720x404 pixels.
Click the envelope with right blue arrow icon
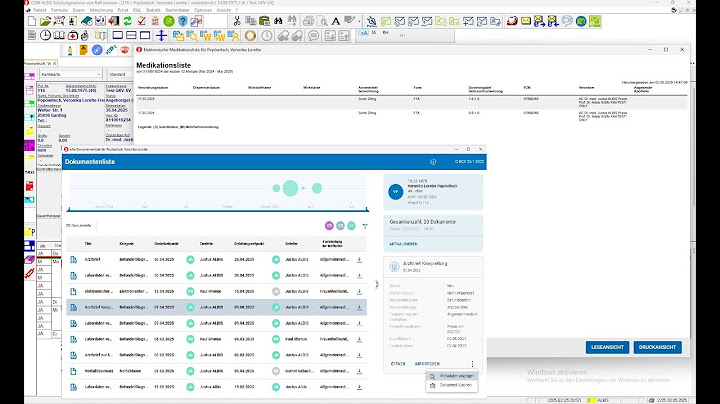pyautogui.click(x=540, y=21)
